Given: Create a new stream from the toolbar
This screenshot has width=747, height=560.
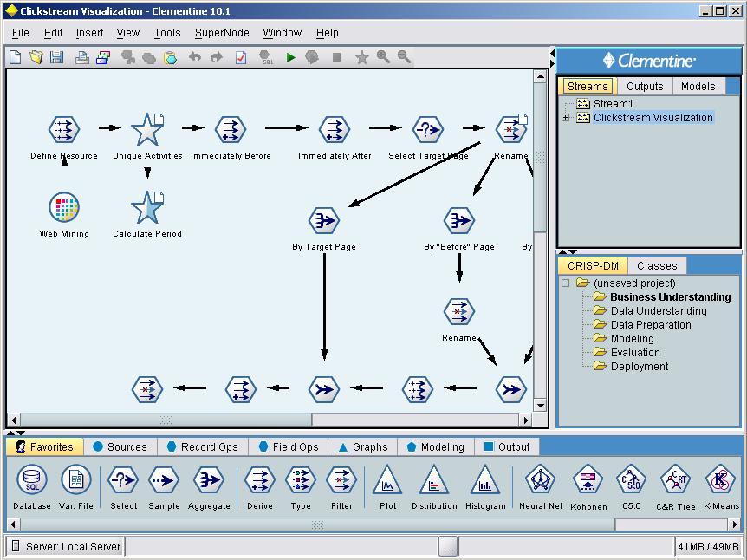Looking at the screenshot, I should coord(16,57).
